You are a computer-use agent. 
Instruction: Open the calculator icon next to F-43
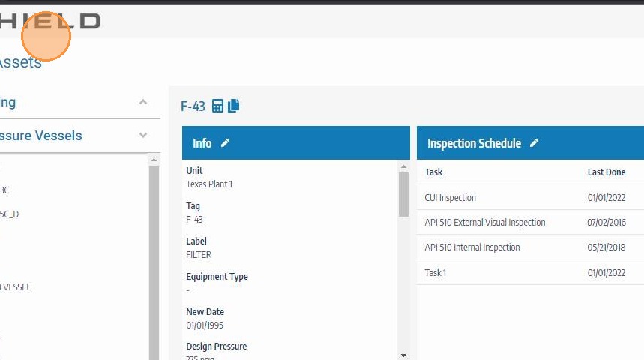coord(217,106)
